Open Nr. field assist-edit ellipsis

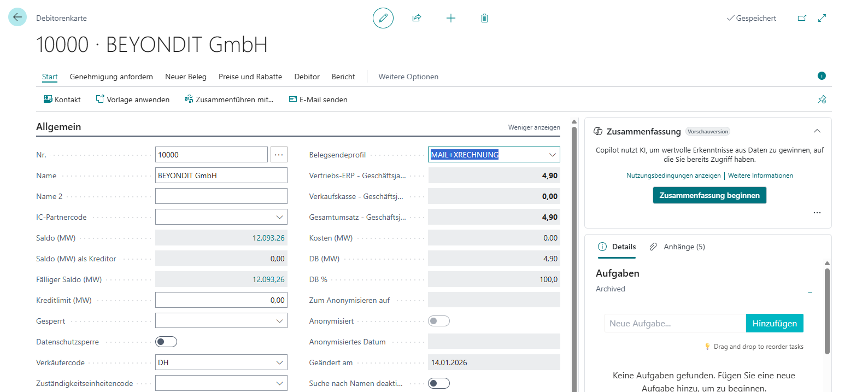pos(279,155)
